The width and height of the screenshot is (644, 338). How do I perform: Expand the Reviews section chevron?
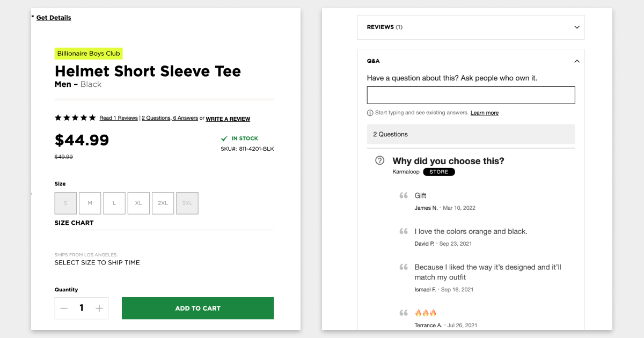click(x=577, y=27)
